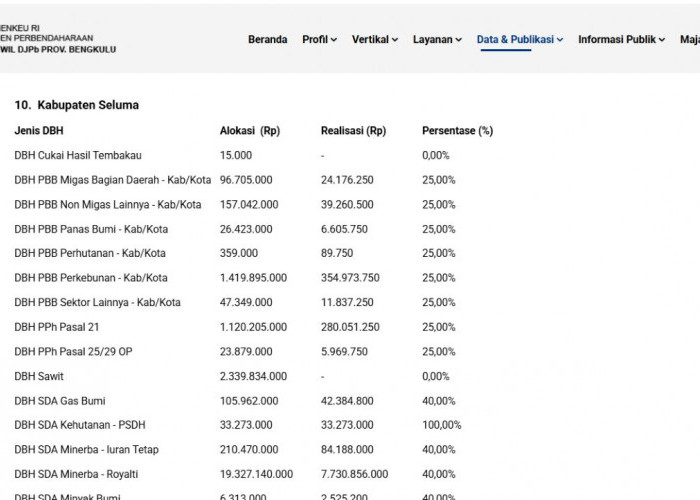Select the DBH Sawit row label
The height and width of the screenshot is (500, 700).
coord(39,376)
